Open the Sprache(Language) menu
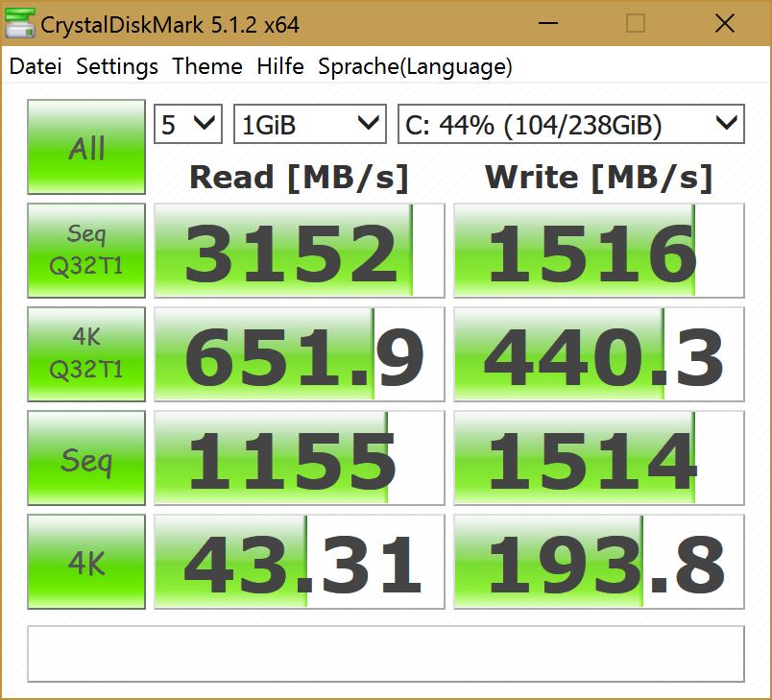The height and width of the screenshot is (700, 772). (x=415, y=66)
